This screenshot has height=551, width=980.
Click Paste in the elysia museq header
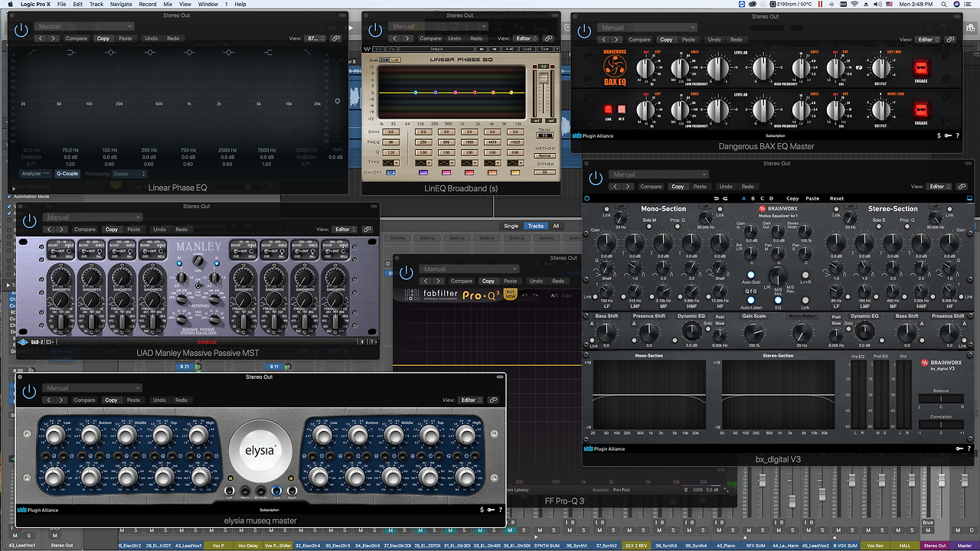pos(133,399)
